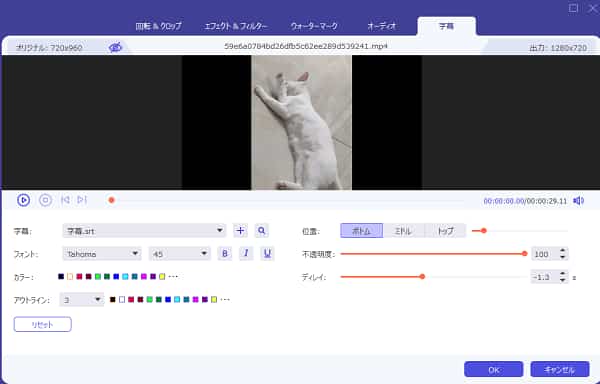Pick purple outline color swatch

pyautogui.click(x=205, y=299)
